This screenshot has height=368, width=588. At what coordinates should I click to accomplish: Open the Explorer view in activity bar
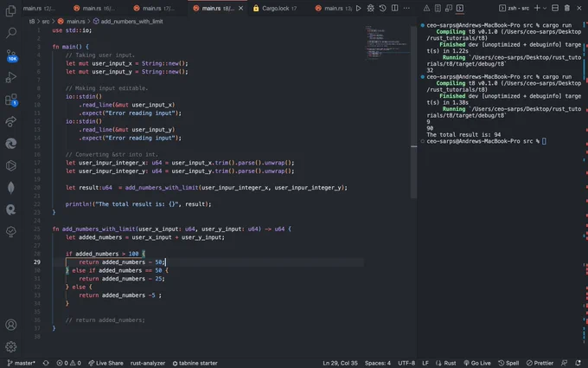tap(11, 11)
